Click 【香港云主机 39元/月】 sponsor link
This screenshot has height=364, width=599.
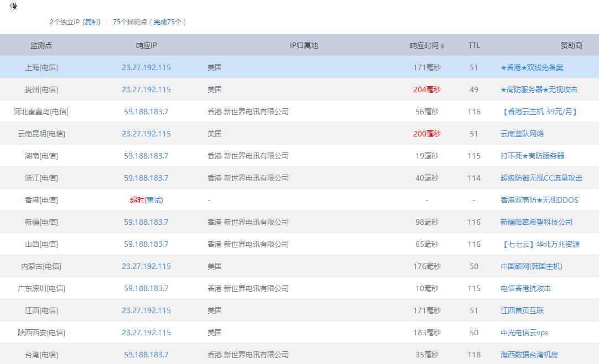pyautogui.click(x=540, y=112)
